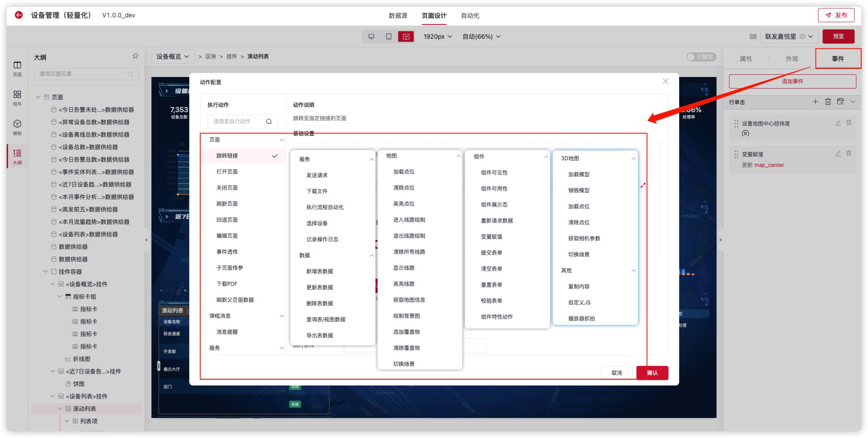868x438 pixels.
Task: Pin the 大纲 outline panel
Action: [135, 57]
